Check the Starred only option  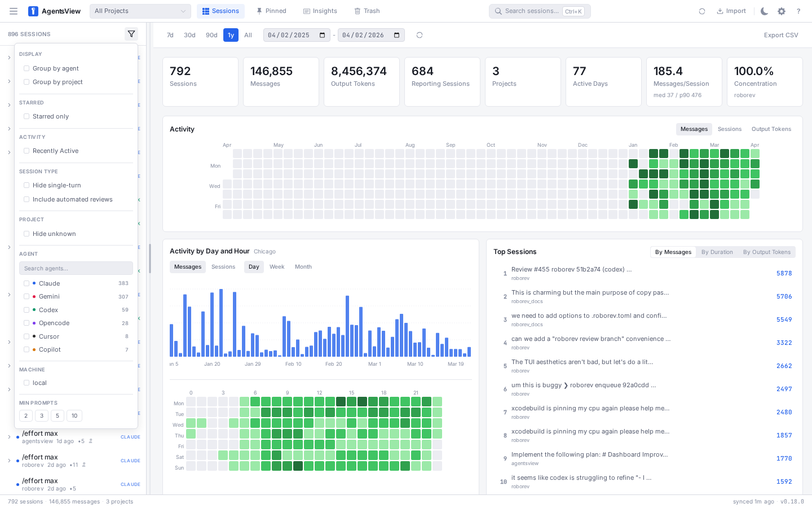coord(27,116)
